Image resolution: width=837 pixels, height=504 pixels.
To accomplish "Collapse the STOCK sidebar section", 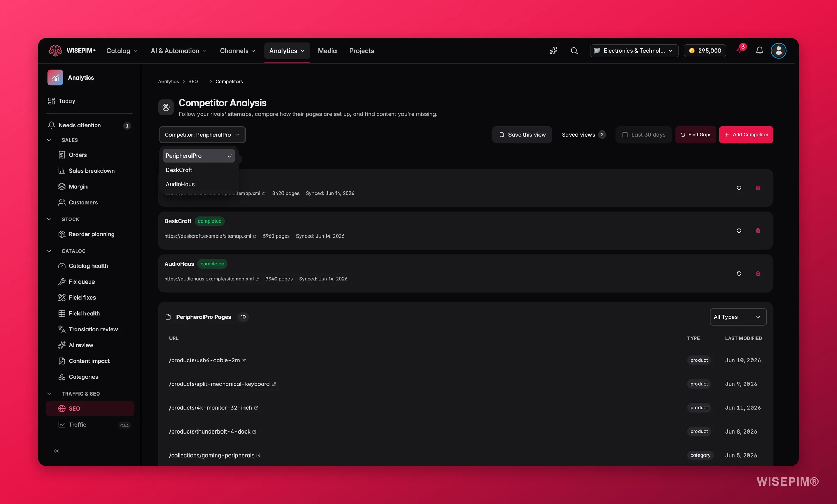I will [49, 219].
